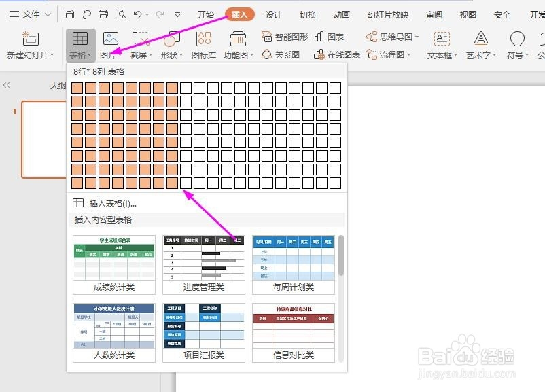Open the 图标库 icon library

pos(203,41)
